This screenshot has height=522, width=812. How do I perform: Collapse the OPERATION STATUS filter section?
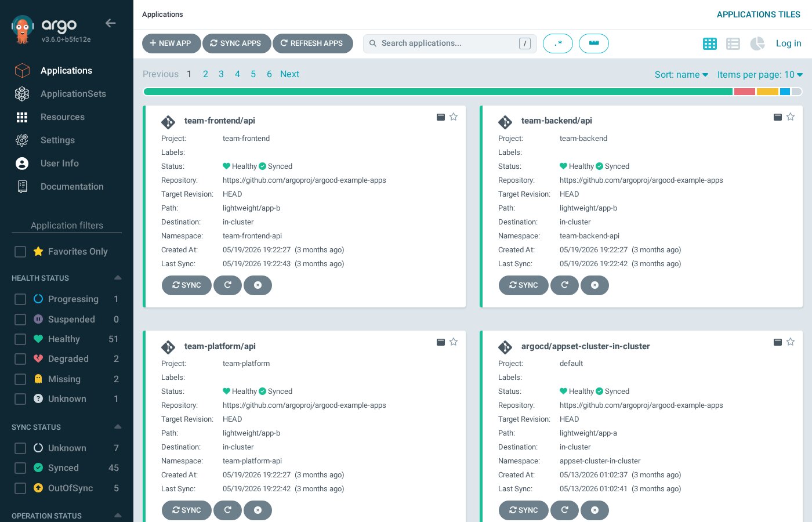tap(118, 515)
